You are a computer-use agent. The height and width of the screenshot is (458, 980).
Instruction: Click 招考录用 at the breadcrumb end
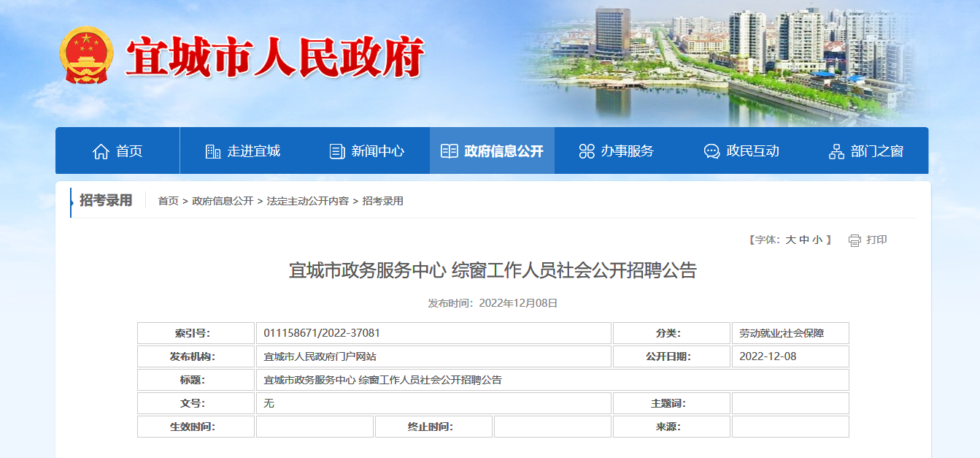click(x=383, y=201)
